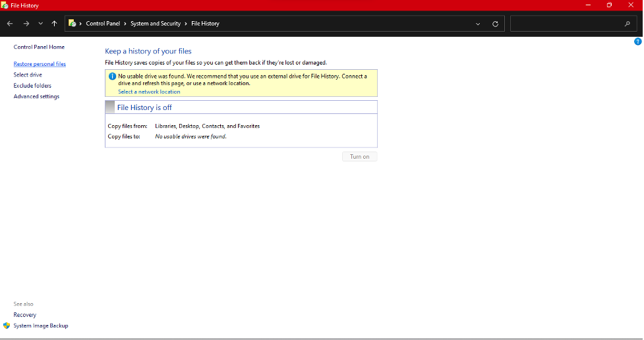Open the blue Help icon

[637, 42]
